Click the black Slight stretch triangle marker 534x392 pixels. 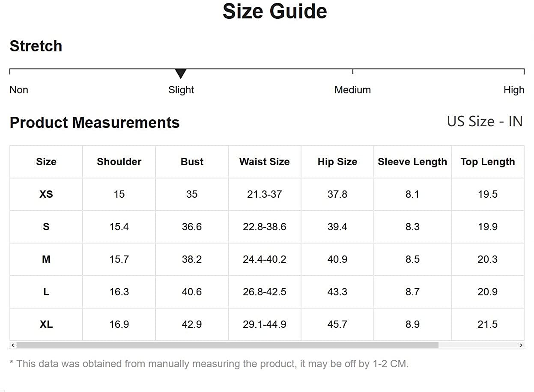point(181,74)
